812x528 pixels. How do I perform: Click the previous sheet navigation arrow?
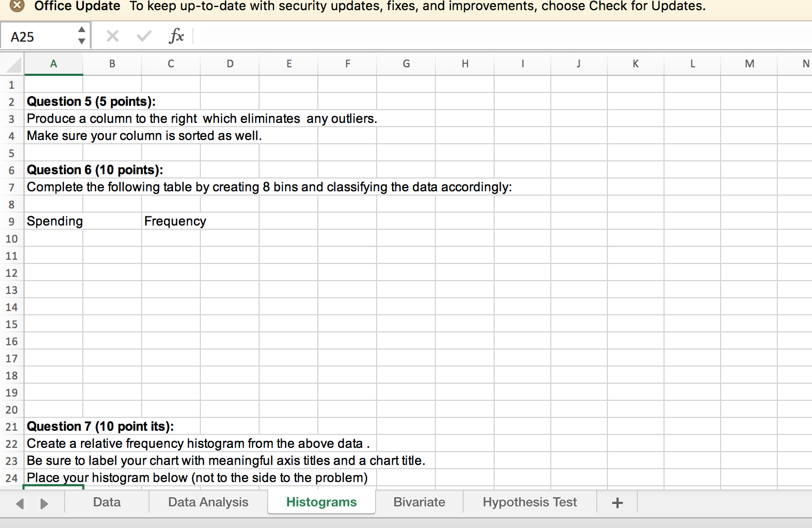pyautogui.click(x=20, y=503)
